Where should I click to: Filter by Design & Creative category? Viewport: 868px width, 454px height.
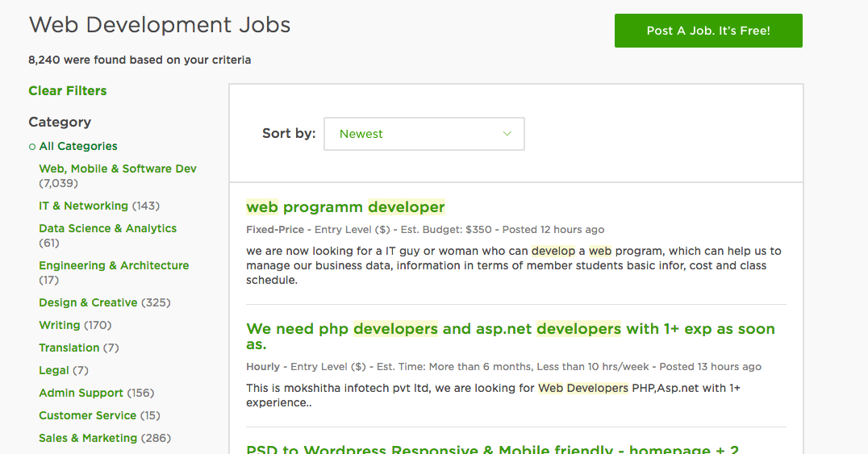click(x=88, y=303)
